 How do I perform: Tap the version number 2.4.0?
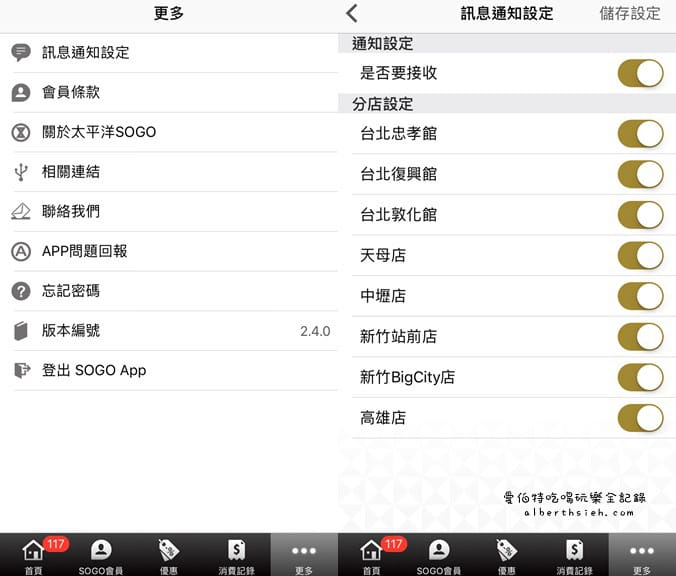(315, 331)
